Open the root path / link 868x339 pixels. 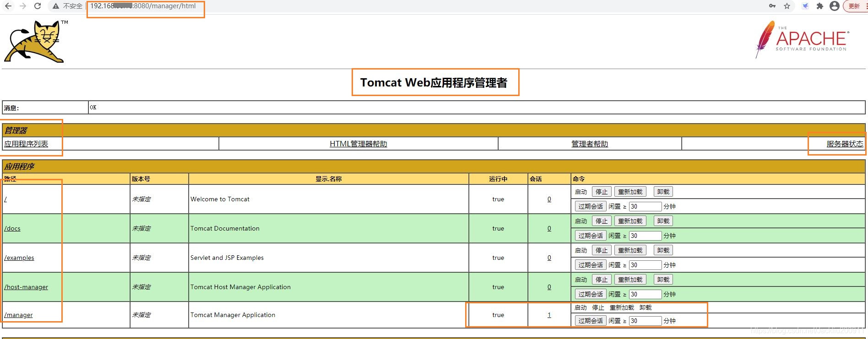5,199
